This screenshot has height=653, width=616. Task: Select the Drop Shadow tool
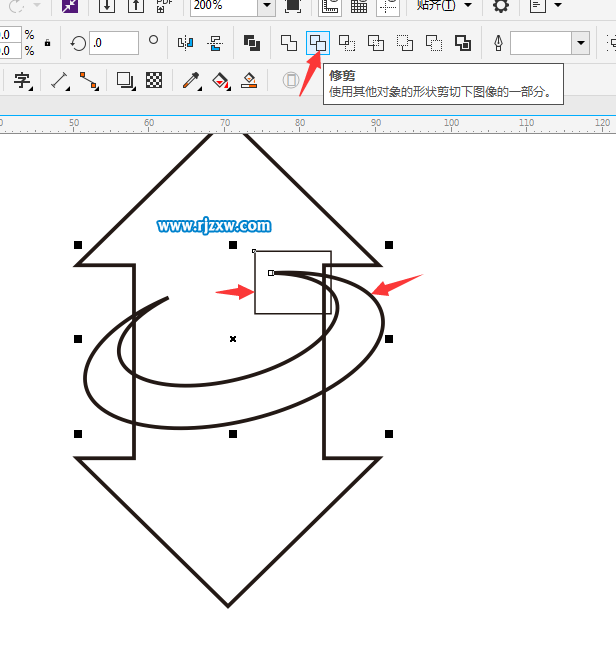pyautogui.click(x=125, y=81)
